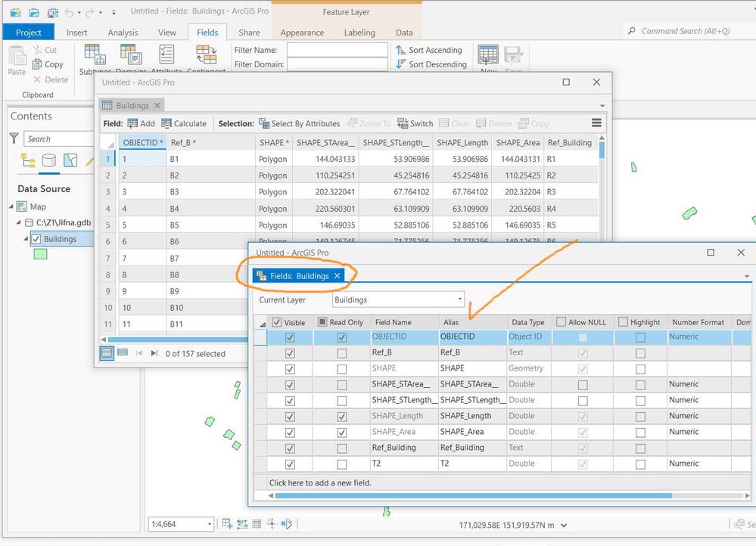Toggle the Read Only header checkbox
756x546 pixels.
pos(322,321)
